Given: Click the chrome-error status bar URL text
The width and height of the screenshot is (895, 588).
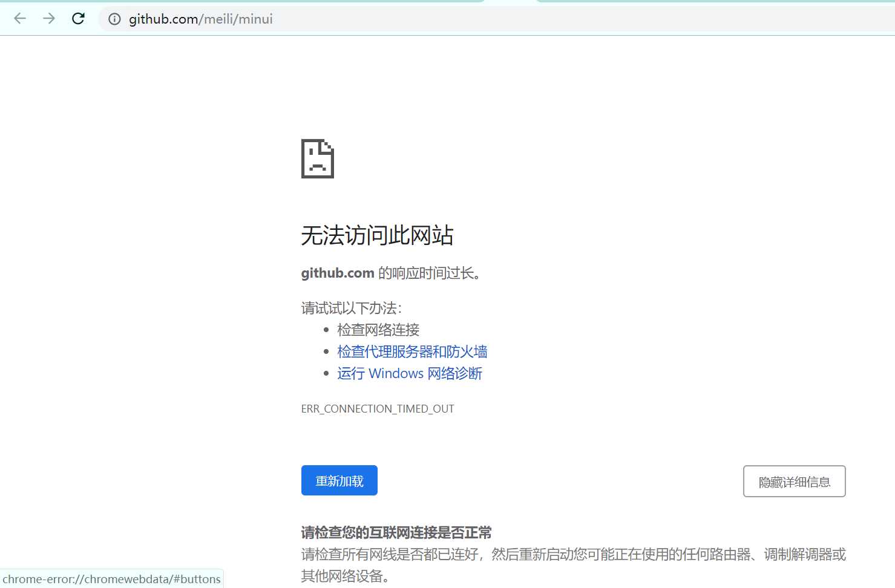Looking at the screenshot, I should 112,579.
